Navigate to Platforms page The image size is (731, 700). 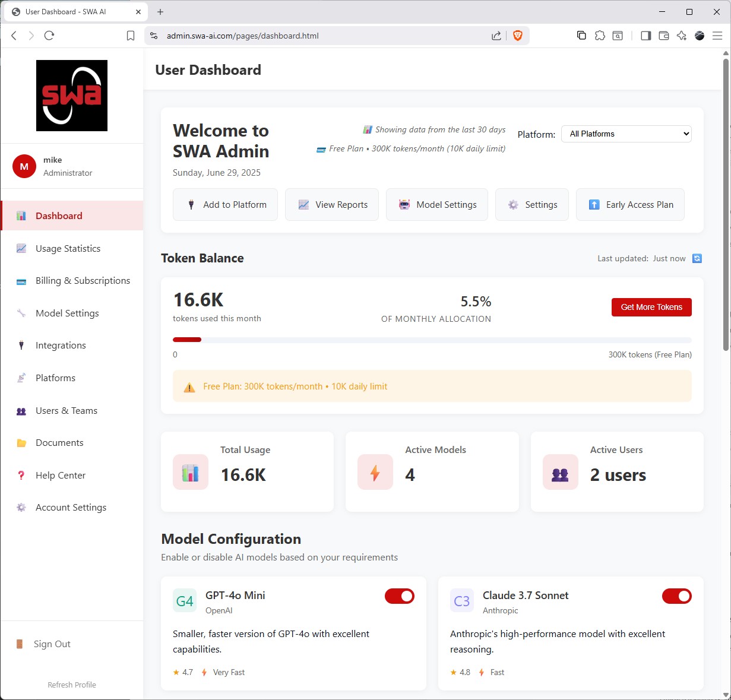click(x=72, y=378)
